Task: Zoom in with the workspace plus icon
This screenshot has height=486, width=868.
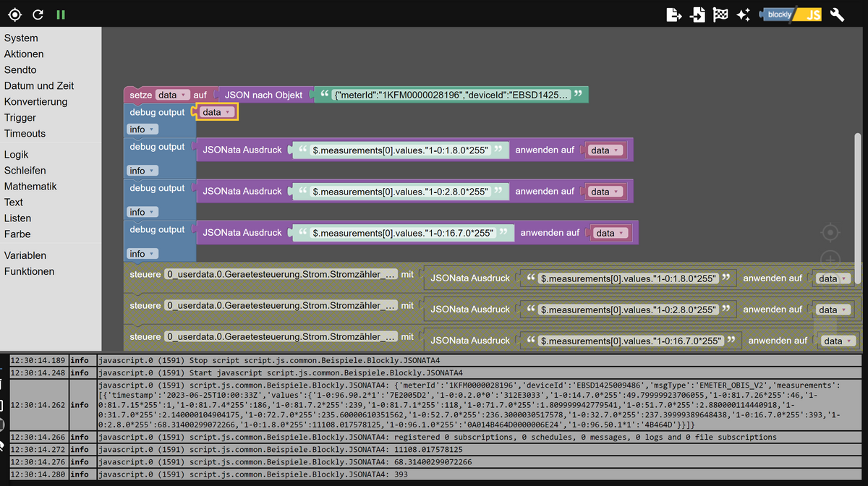Action: 830,259
